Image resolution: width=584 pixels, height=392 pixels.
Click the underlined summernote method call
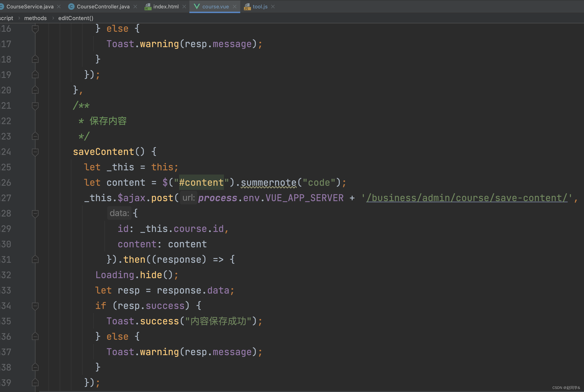click(x=268, y=183)
